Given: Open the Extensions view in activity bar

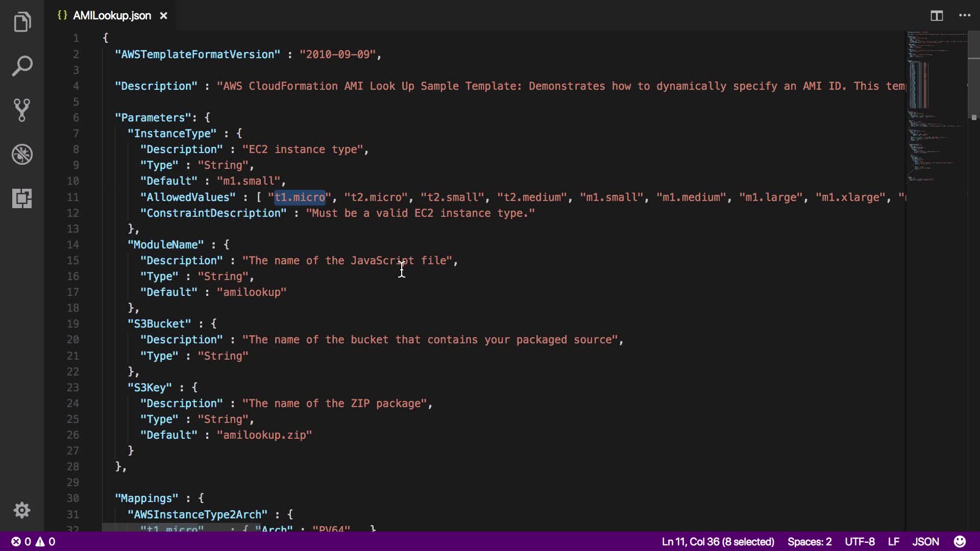Looking at the screenshot, I should click(x=22, y=198).
